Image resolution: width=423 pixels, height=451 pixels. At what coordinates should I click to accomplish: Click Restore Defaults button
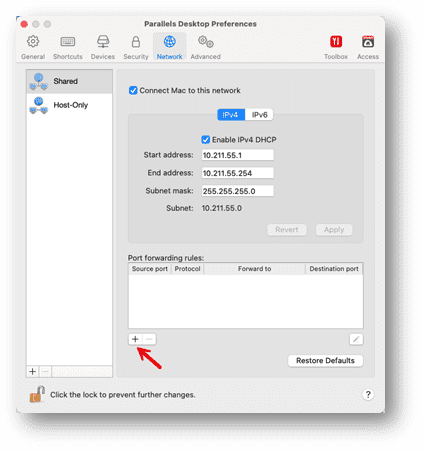(325, 361)
